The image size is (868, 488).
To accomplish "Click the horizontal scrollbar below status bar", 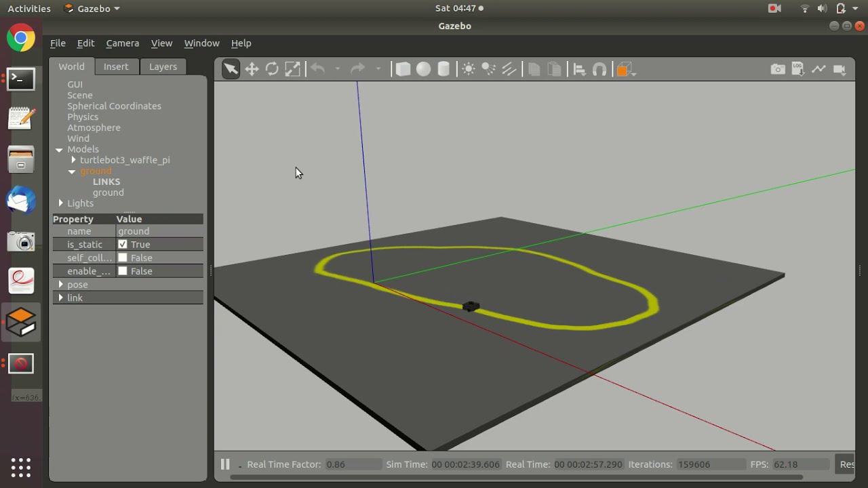I will pos(516,477).
